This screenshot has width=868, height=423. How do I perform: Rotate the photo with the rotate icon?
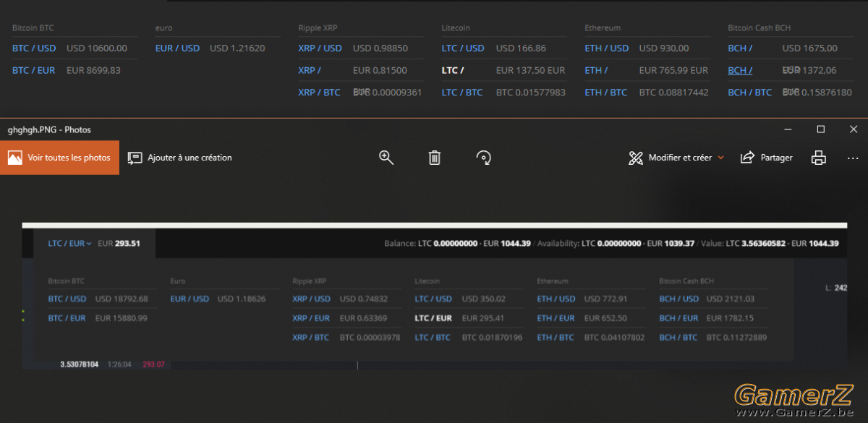(484, 158)
